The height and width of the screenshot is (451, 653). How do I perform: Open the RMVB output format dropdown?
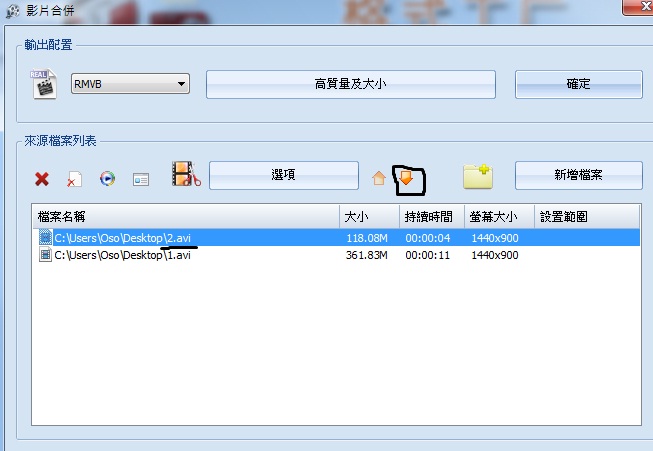coord(130,84)
